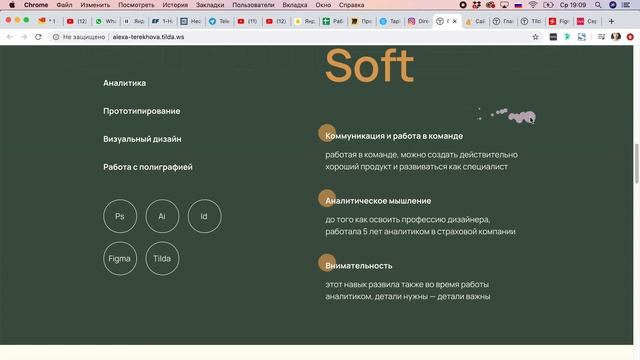Open the Файл menu
This screenshot has width=640, height=360.
tap(64, 5)
